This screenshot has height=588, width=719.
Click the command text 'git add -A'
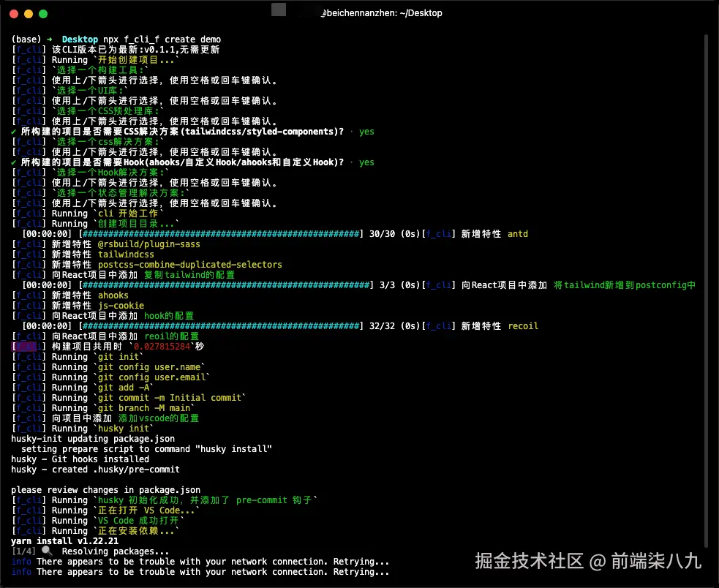[124, 388]
